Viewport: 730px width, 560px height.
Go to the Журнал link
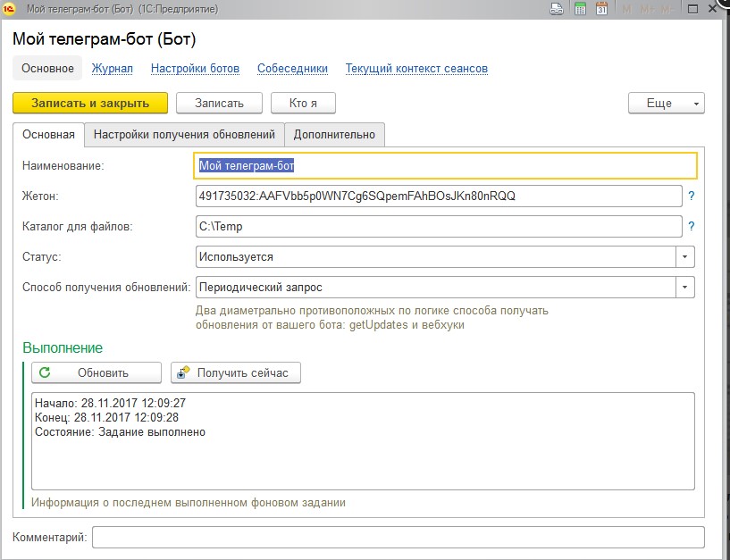pos(112,69)
